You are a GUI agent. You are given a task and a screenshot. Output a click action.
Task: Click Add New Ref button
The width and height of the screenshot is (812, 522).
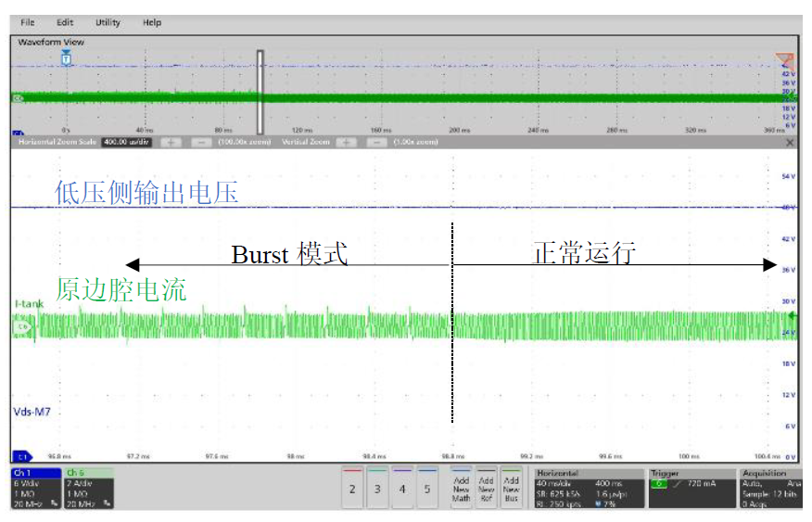[x=486, y=488]
